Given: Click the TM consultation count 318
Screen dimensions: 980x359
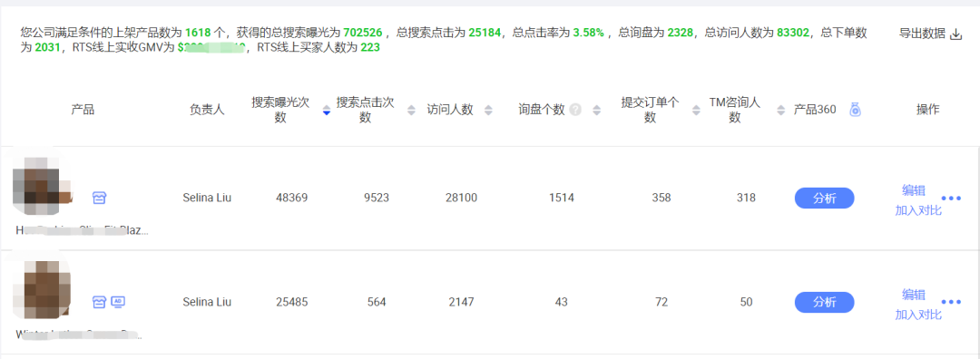Looking at the screenshot, I should point(746,198).
